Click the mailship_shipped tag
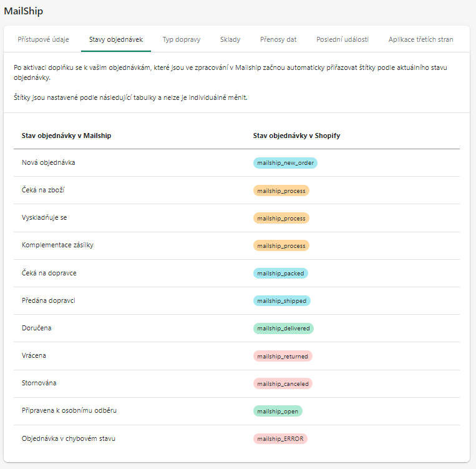The height and width of the screenshot is (469, 476). [x=282, y=300]
